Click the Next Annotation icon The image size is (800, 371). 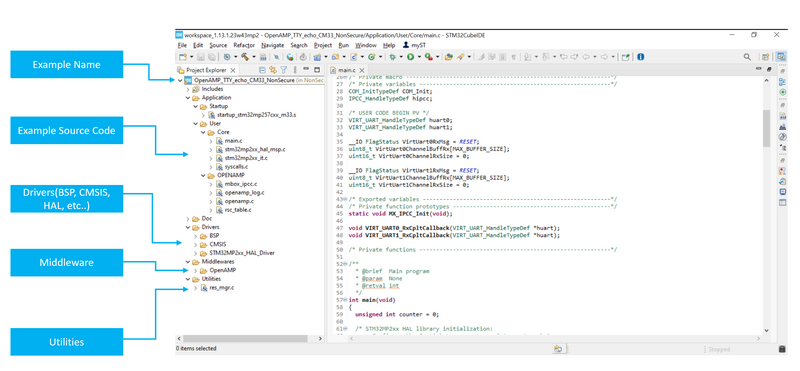pos(528,57)
